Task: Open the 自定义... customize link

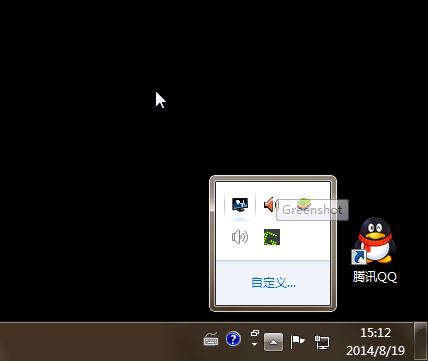Action: [x=273, y=283]
